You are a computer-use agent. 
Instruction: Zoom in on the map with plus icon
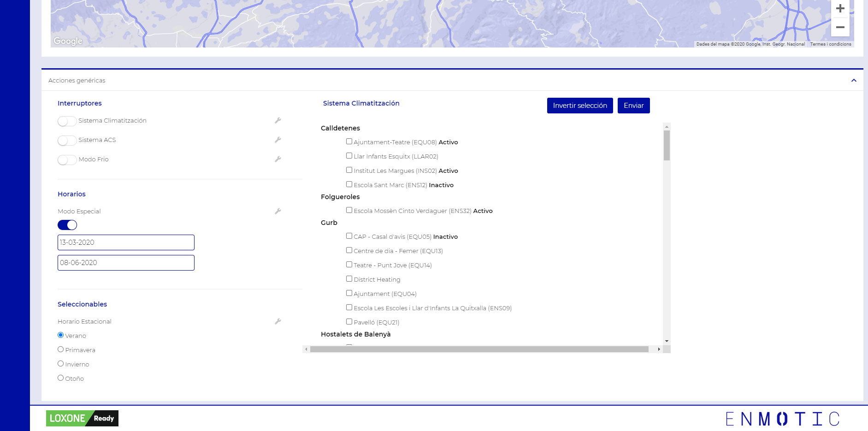(x=840, y=8)
